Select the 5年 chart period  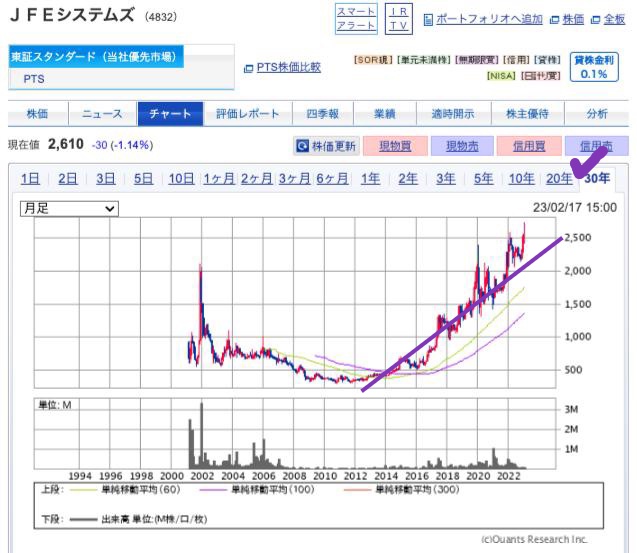point(483,178)
